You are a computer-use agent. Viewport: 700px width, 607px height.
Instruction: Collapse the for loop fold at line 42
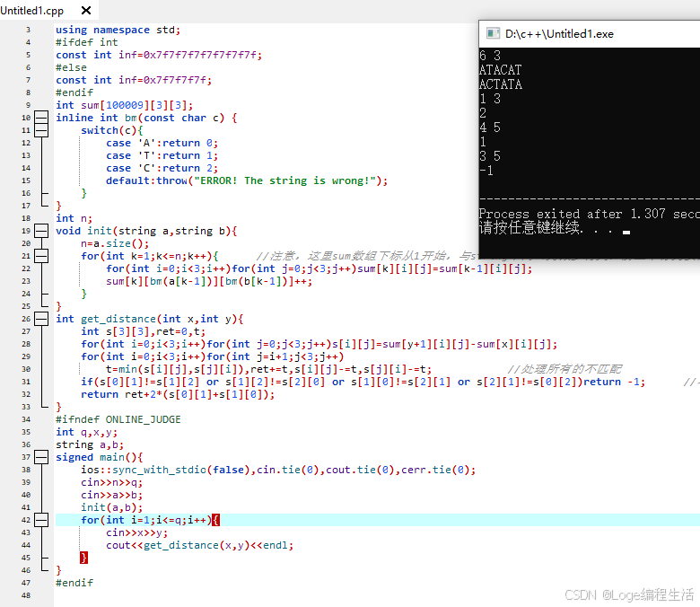tap(41, 520)
